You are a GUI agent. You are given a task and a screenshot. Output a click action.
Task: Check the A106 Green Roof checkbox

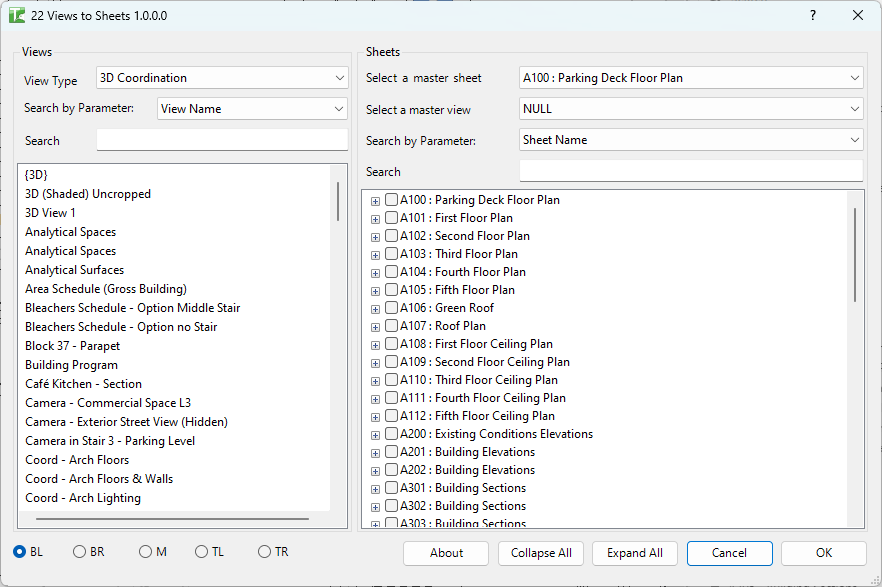[390, 308]
